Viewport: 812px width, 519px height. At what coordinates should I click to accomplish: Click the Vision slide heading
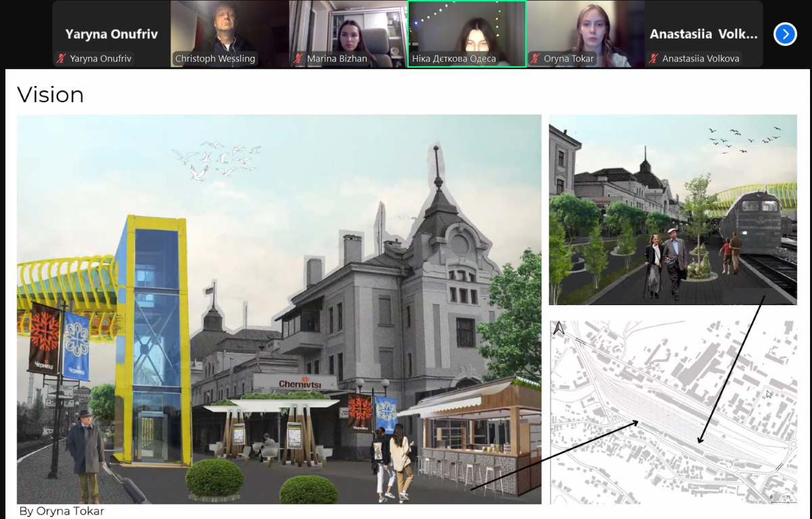click(50, 95)
